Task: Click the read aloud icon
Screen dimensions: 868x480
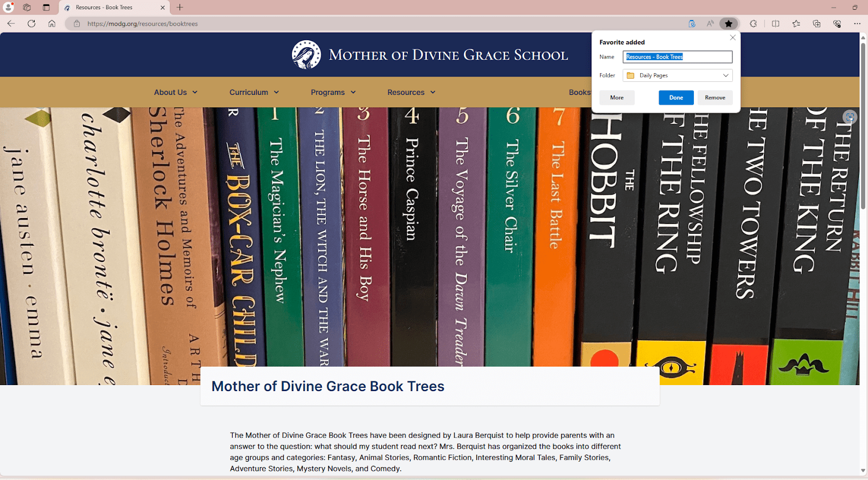Action: pos(710,23)
